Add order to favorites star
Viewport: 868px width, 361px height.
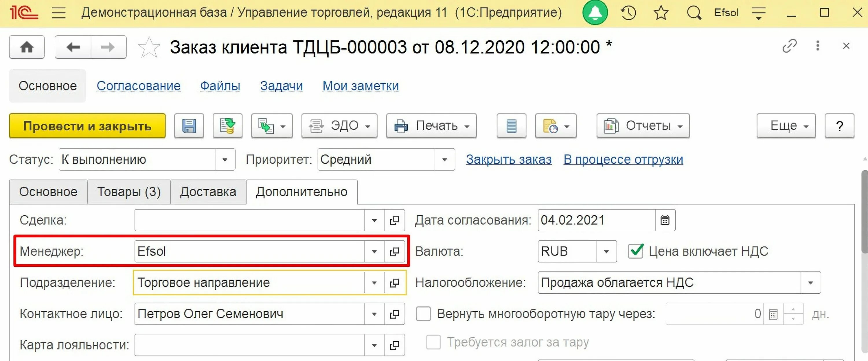tap(149, 47)
